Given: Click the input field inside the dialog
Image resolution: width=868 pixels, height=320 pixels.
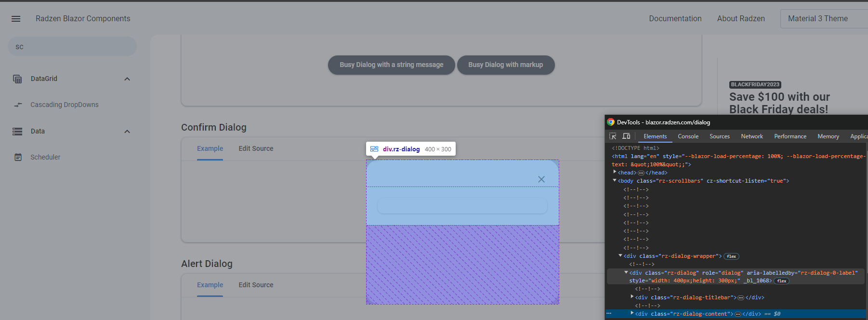Looking at the screenshot, I should pos(462,206).
